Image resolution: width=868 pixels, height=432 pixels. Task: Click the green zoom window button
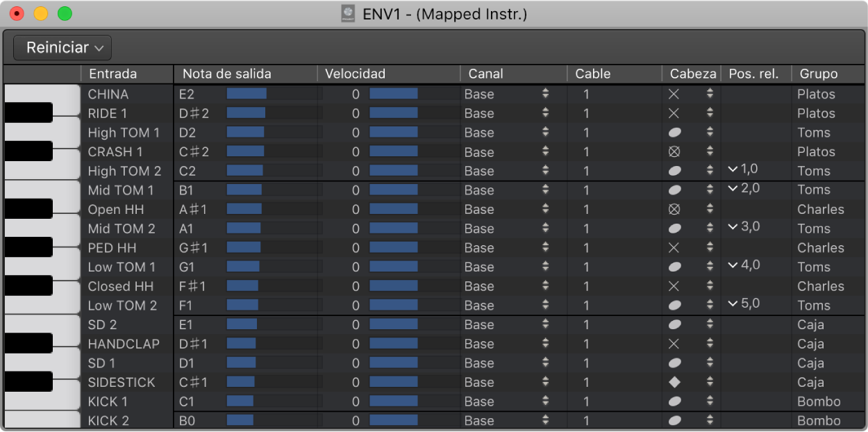[65, 13]
